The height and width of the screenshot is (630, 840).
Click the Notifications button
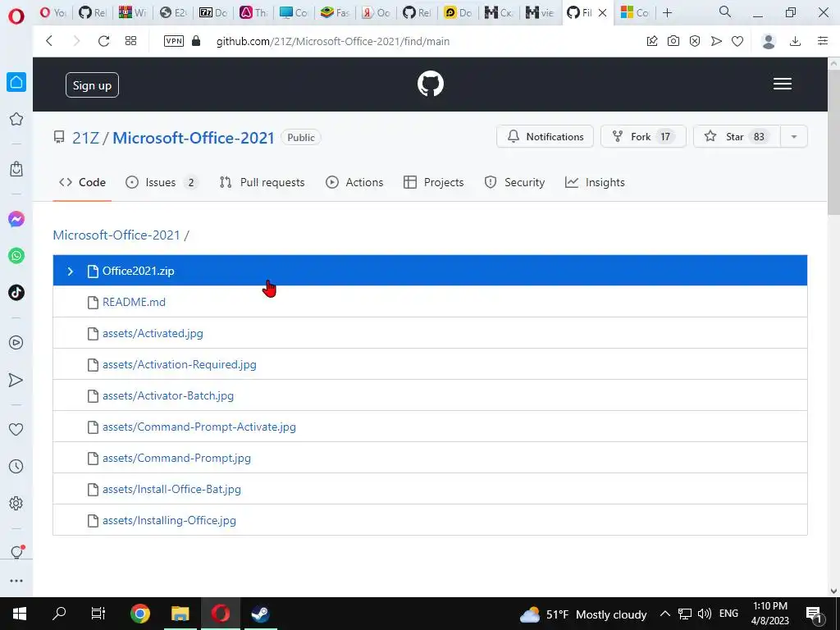tap(545, 137)
